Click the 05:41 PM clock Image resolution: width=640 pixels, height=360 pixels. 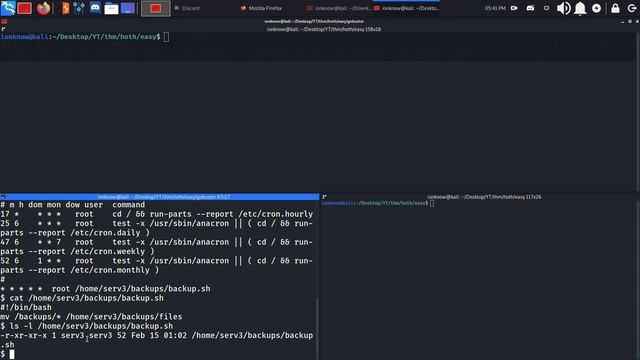(495, 8)
